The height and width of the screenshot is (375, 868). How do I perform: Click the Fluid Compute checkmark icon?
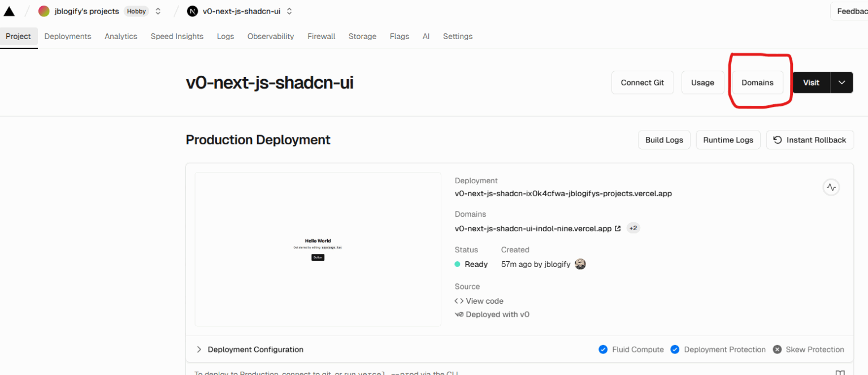pyautogui.click(x=603, y=350)
